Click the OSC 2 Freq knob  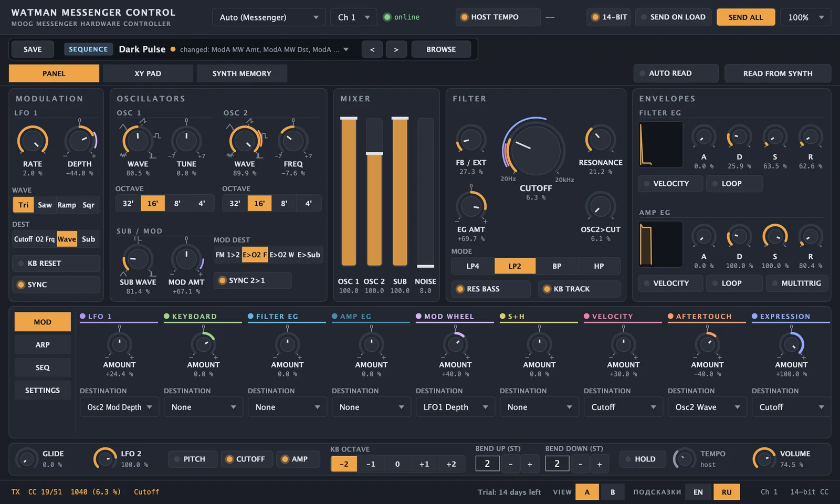(x=293, y=141)
